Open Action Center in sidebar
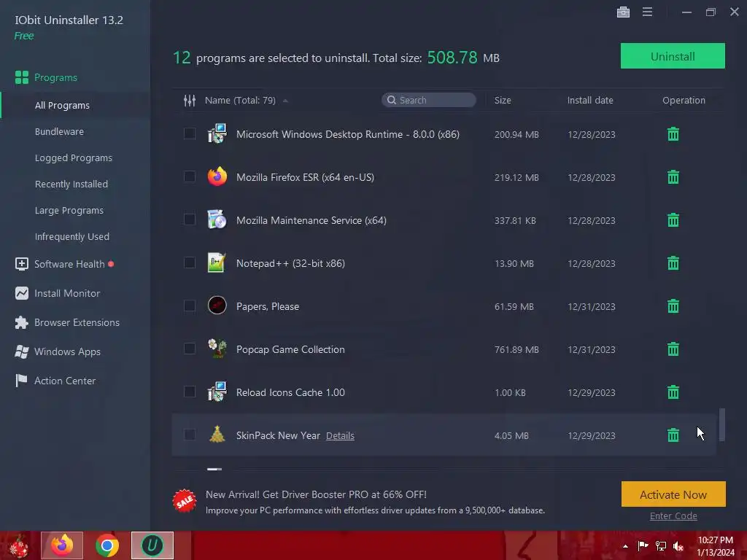The height and width of the screenshot is (560, 747). point(55,381)
